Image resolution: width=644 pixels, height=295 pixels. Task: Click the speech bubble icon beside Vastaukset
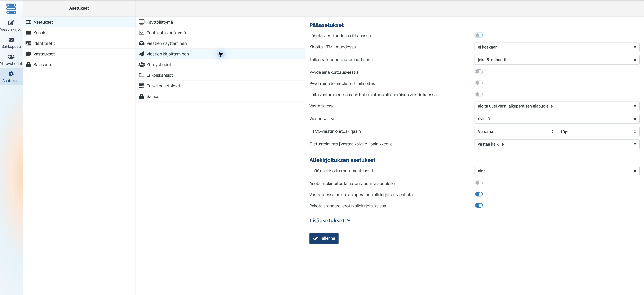(28, 54)
